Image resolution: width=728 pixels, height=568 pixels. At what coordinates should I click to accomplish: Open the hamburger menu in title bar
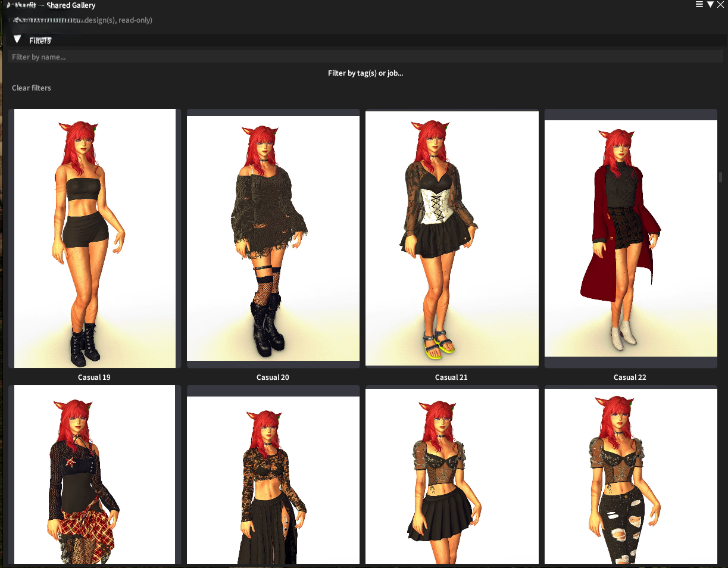point(699,4)
